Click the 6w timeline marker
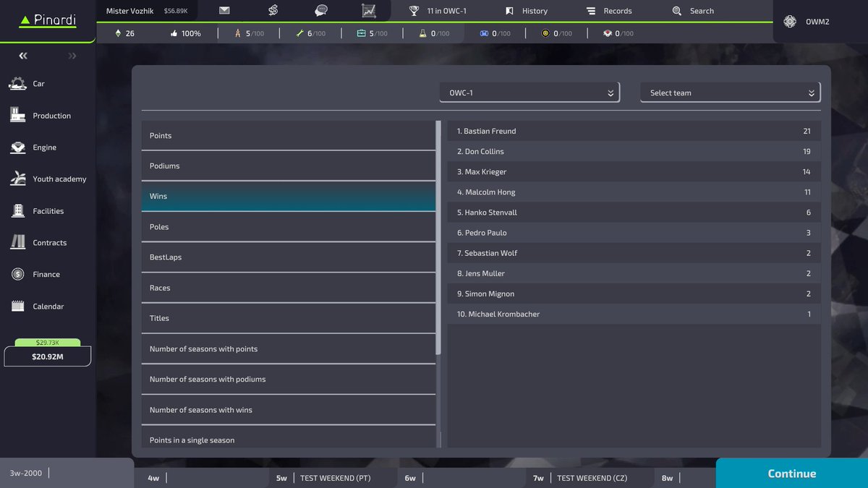868x488 pixels. tap(462, 478)
